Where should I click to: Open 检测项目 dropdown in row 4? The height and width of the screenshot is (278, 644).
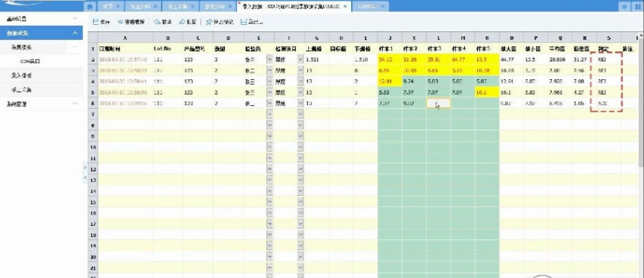pyautogui.click(x=300, y=82)
